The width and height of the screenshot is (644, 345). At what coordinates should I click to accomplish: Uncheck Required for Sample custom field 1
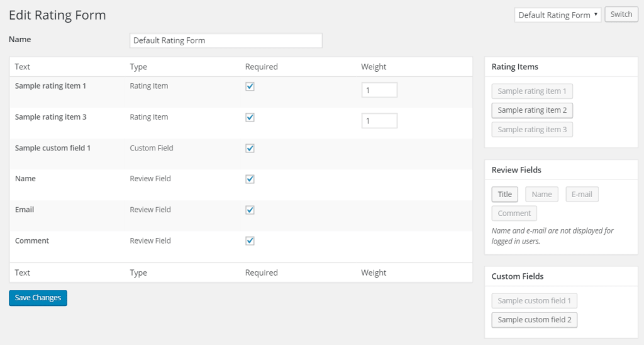250,148
